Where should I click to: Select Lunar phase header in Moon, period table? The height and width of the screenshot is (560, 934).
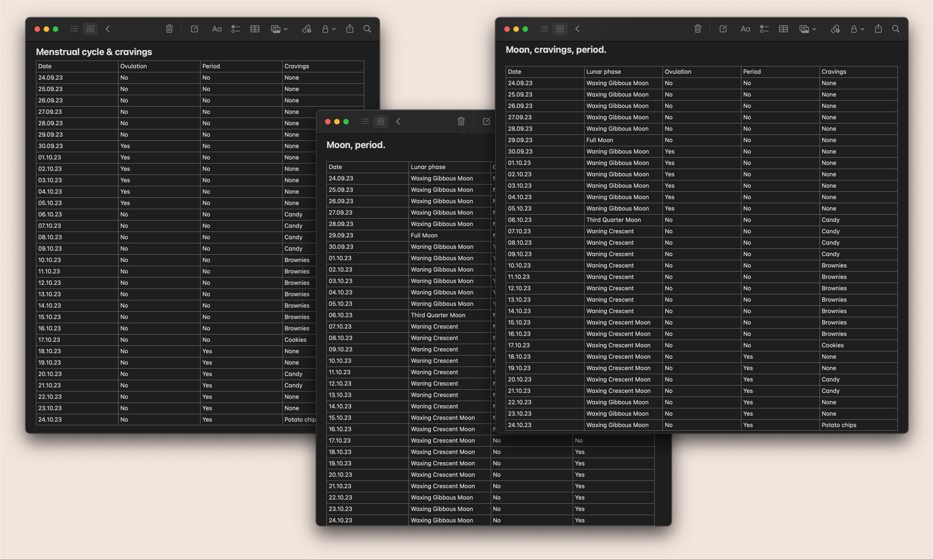(x=450, y=167)
